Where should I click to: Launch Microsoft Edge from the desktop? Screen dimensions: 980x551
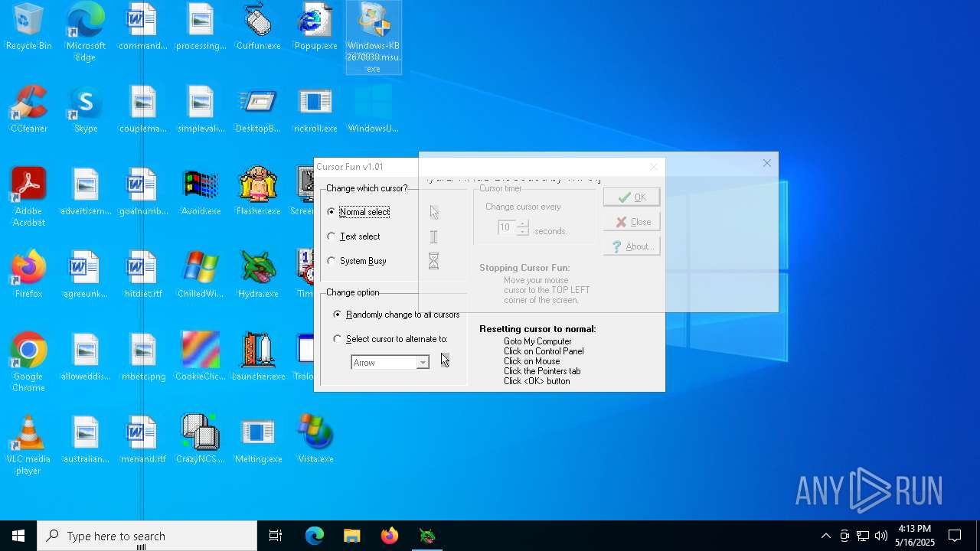[86, 33]
